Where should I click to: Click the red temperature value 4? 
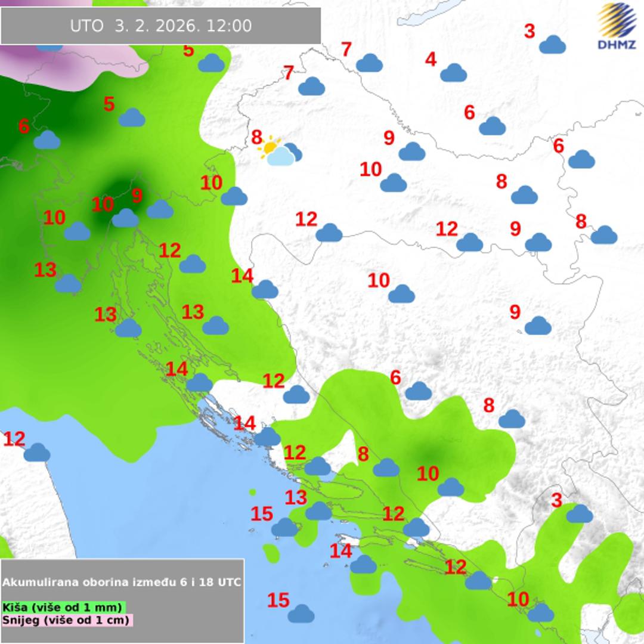431,60
